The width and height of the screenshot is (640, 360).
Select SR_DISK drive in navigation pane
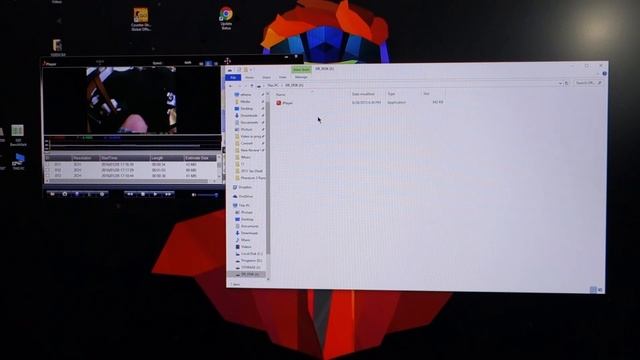[248, 274]
